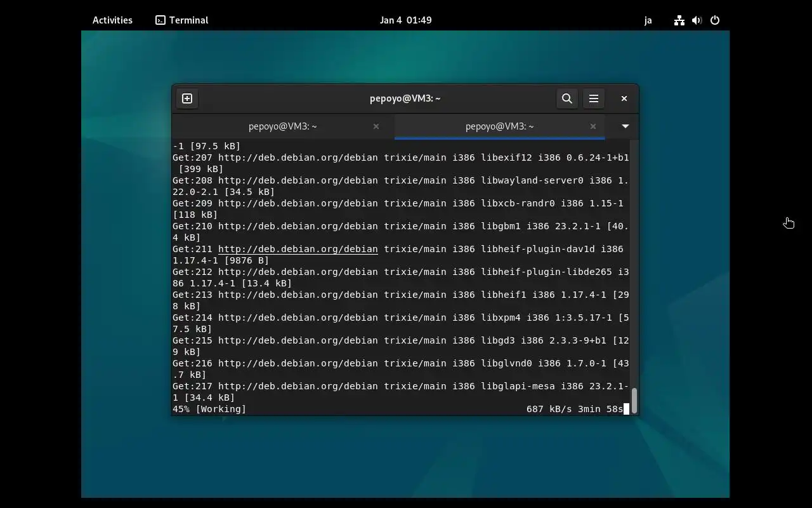This screenshot has height=508, width=812.
Task: Switch to the first pepoyo@VM3 tab
Action: point(283,126)
